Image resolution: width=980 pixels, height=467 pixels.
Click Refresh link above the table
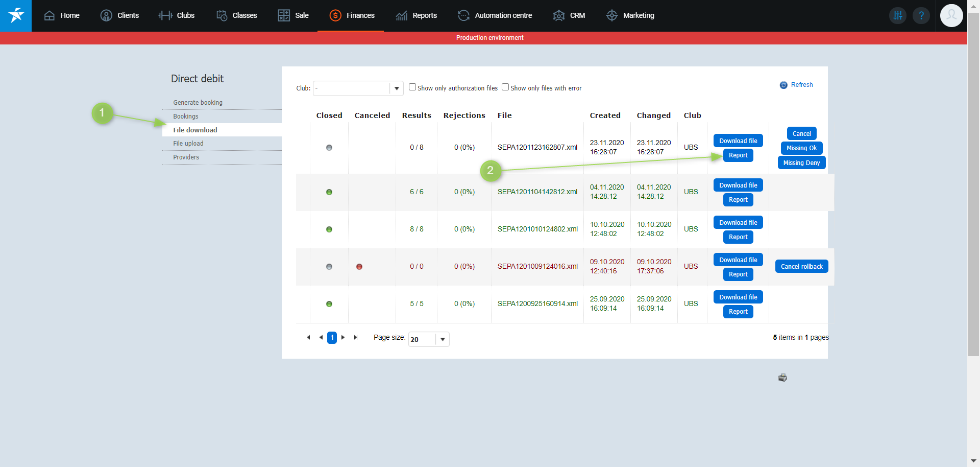coord(801,85)
